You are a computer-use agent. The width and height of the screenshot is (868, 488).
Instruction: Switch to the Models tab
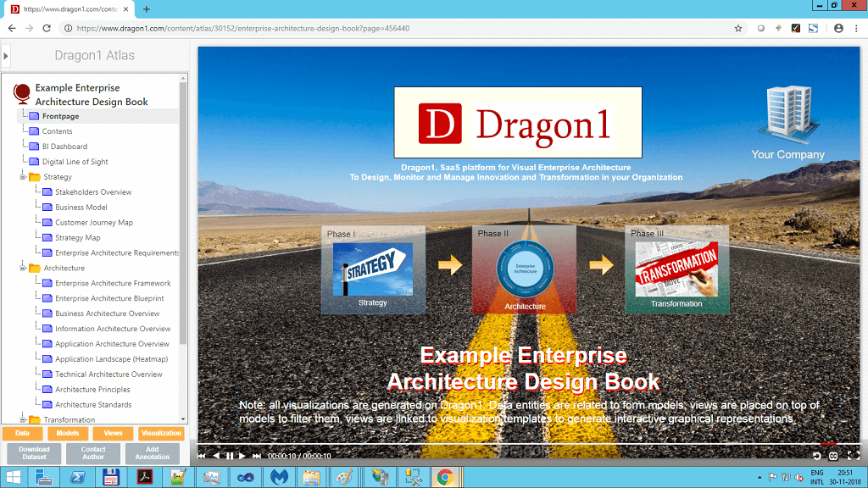coord(68,433)
